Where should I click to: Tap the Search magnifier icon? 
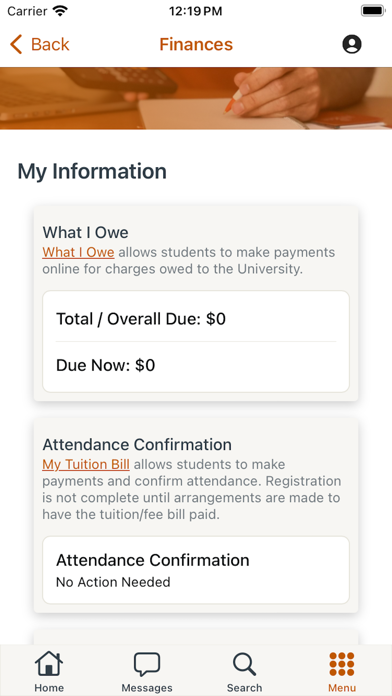click(x=244, y=664)
